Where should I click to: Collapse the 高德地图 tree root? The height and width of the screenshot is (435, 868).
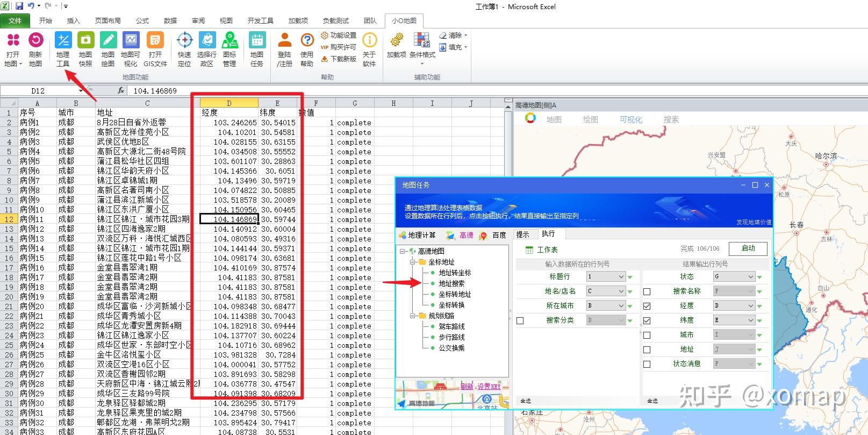402,251
